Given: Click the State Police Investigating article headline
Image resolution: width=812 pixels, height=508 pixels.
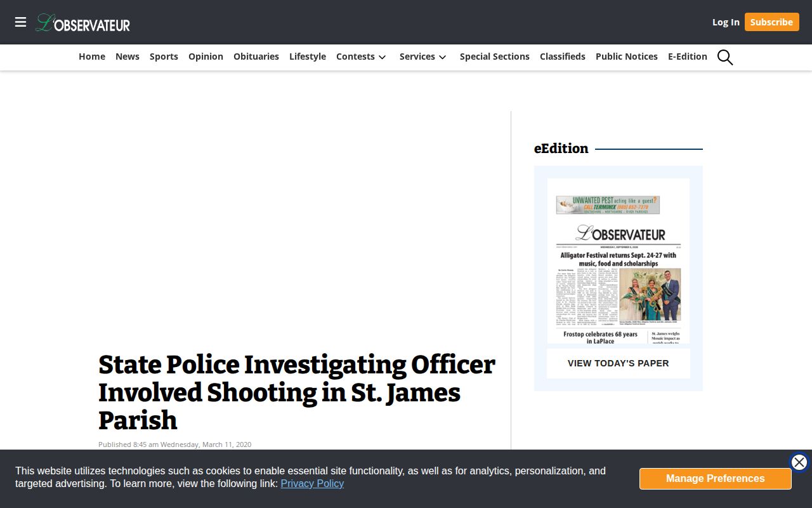Looking at the screenshot, I should pos(297,392).
